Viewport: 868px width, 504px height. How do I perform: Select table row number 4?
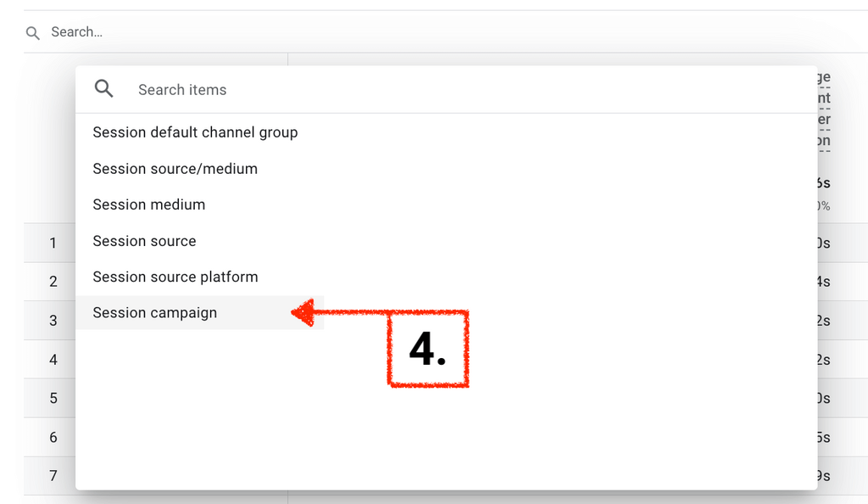click(53, 360)
